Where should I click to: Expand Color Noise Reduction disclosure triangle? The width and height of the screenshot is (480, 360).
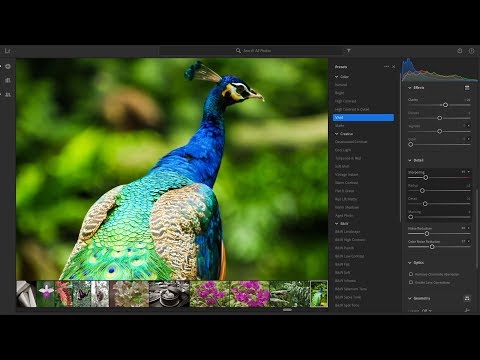tap(469, 241)
